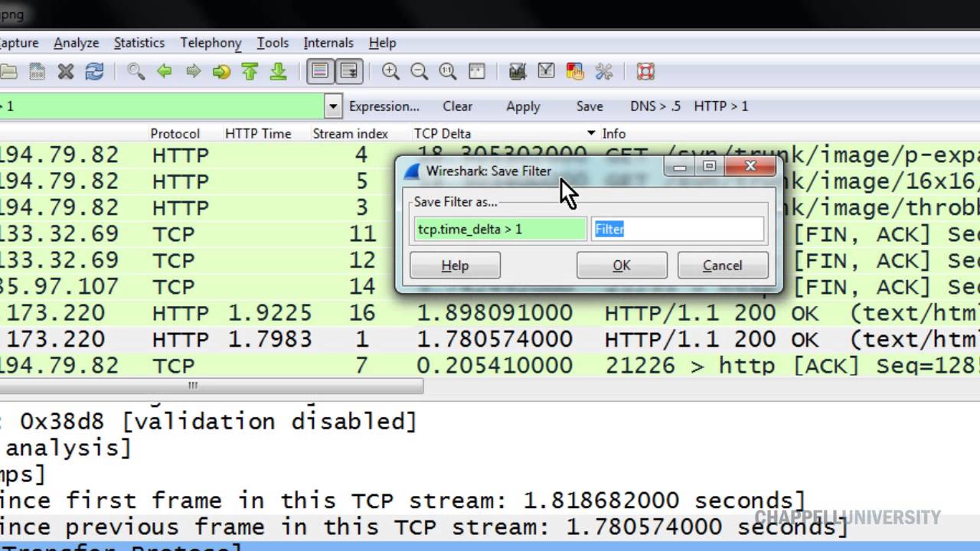The image size is (980, 551).
Task: Apply the HTTP > 1 filter button
Action: [x=720, y=106]
